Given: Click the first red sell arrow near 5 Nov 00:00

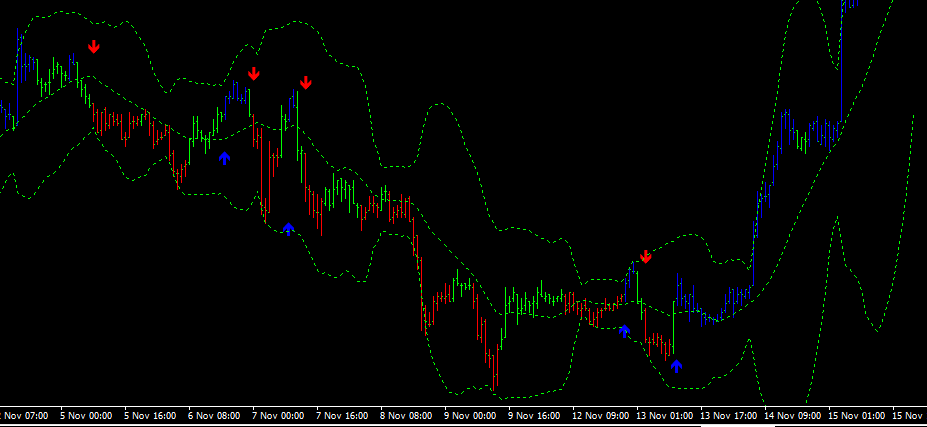Looking at the screenshot, I should (93, 46).
